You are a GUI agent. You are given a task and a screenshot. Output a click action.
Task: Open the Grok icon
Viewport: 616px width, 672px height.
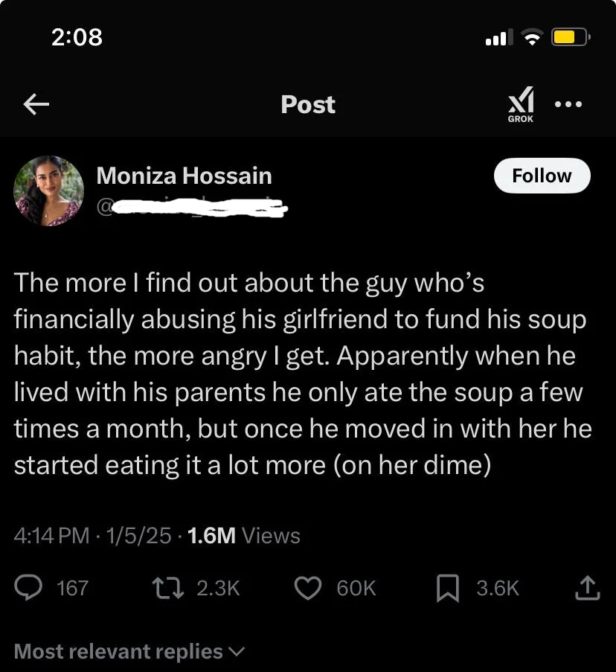click(521, 105)
